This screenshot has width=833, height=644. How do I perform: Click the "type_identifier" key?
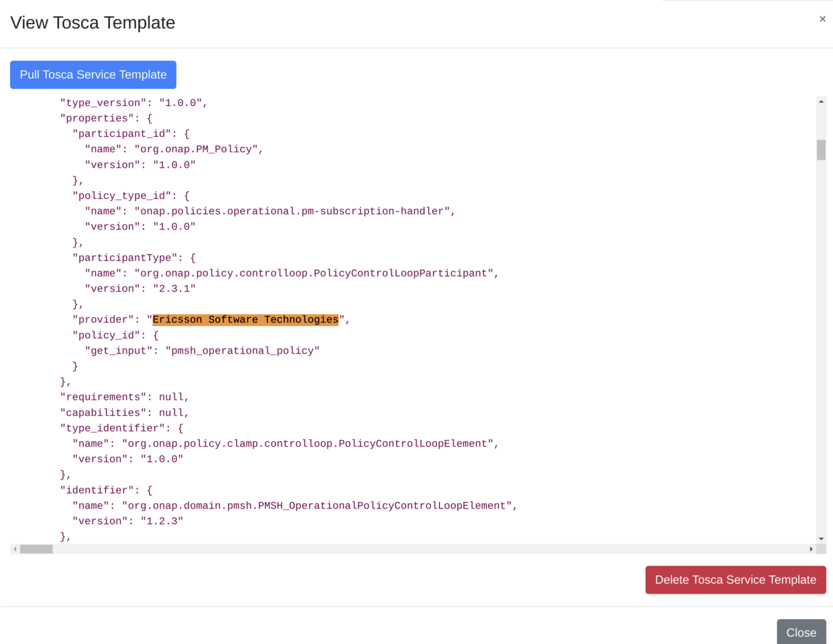pos(112,428)
